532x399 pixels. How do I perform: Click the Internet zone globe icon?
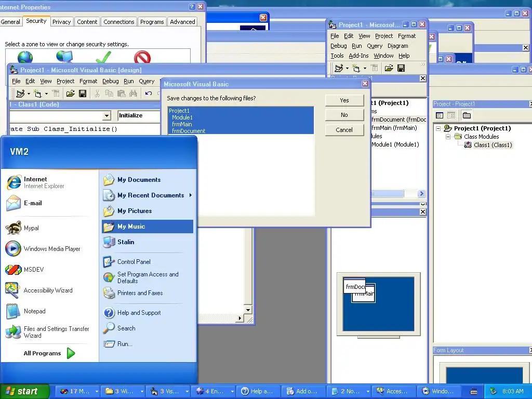pos(25,57)
